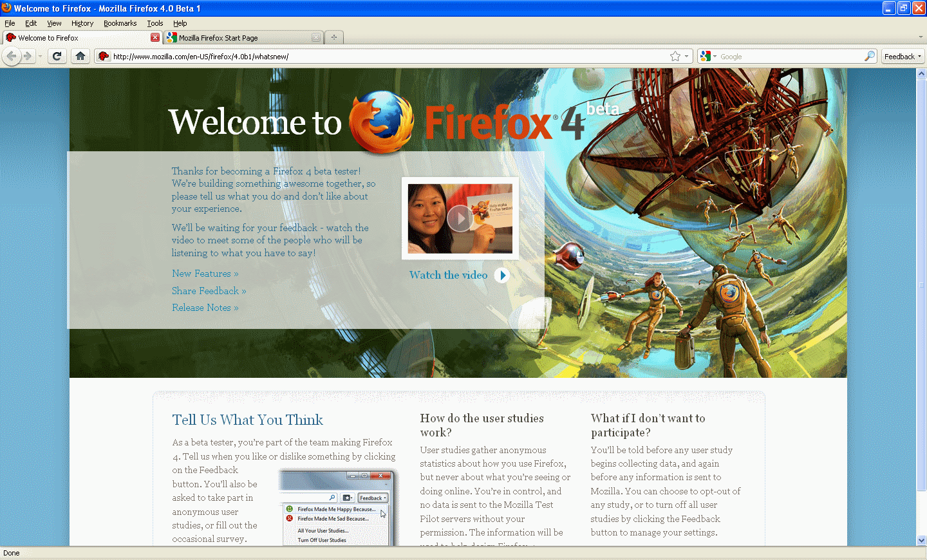Show the list-all-tabs dropdown arrow

click(921, 37)
